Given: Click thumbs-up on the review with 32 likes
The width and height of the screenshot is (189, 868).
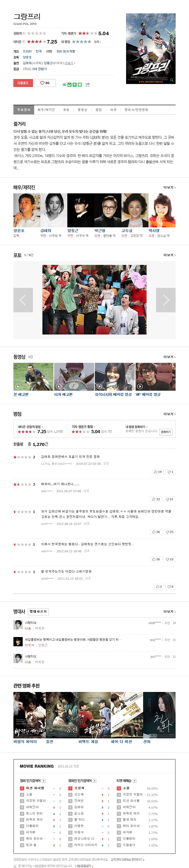Looking at the screenshot, I should [156, 499].
